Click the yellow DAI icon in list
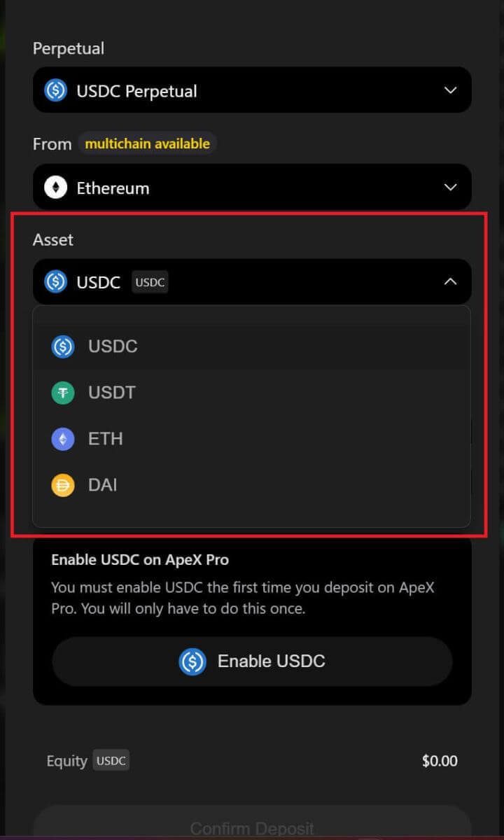This screenshot has width=504, height=840. click(63, 485)
